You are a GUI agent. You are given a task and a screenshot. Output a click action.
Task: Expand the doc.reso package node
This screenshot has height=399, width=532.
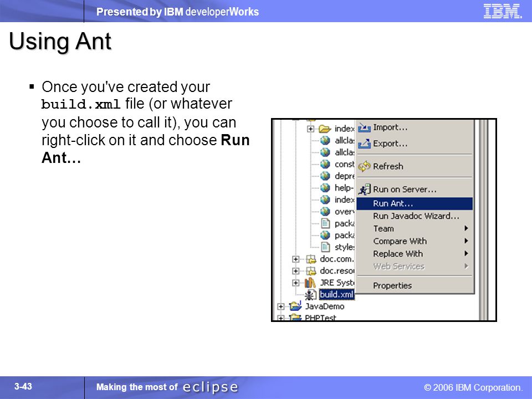tap(295, 271)
